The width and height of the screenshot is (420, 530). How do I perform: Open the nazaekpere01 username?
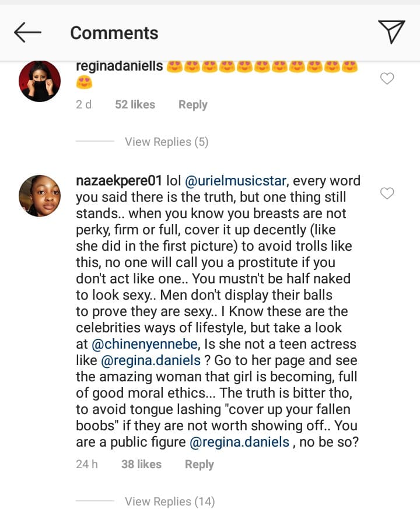pos(119,181)
